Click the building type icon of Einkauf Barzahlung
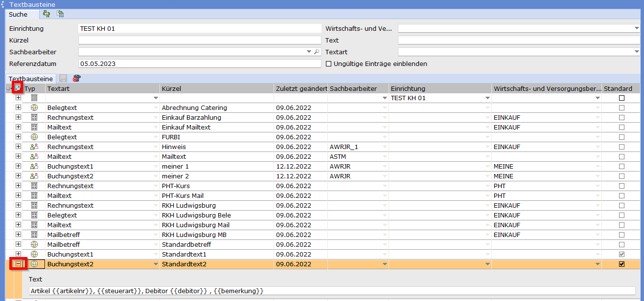644x301 pixels. pos(34,117)
